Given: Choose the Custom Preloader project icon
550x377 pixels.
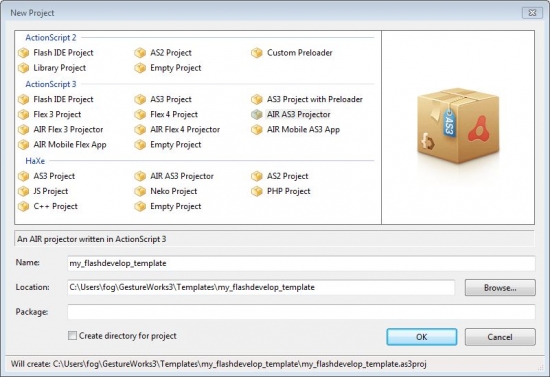Looking at the screenshot, I should point(257,53).
